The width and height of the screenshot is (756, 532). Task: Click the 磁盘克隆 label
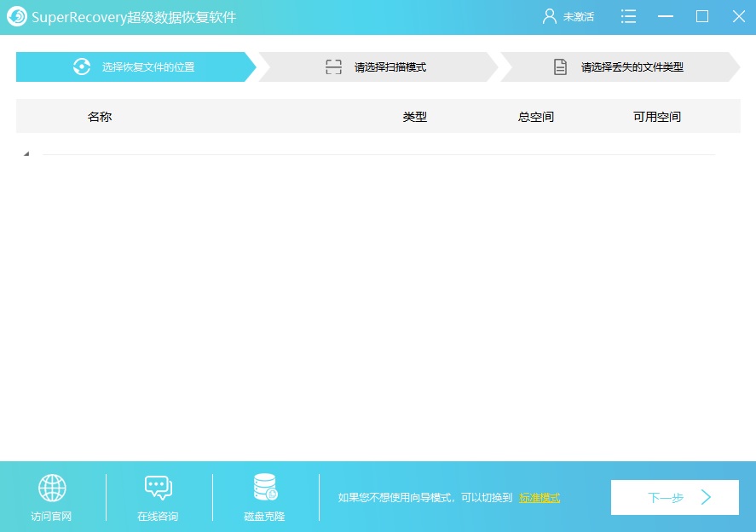pyautogui.click(x=264, y=517)
